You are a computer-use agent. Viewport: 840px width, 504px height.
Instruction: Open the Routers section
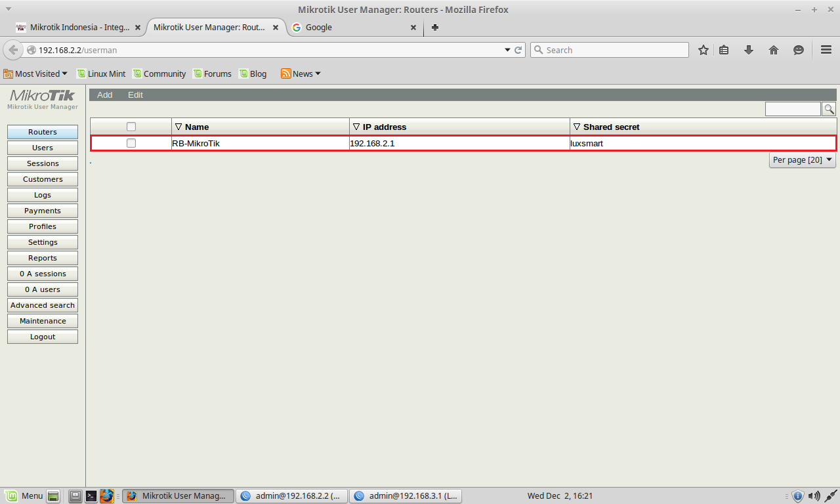click(x=43, y=132)
